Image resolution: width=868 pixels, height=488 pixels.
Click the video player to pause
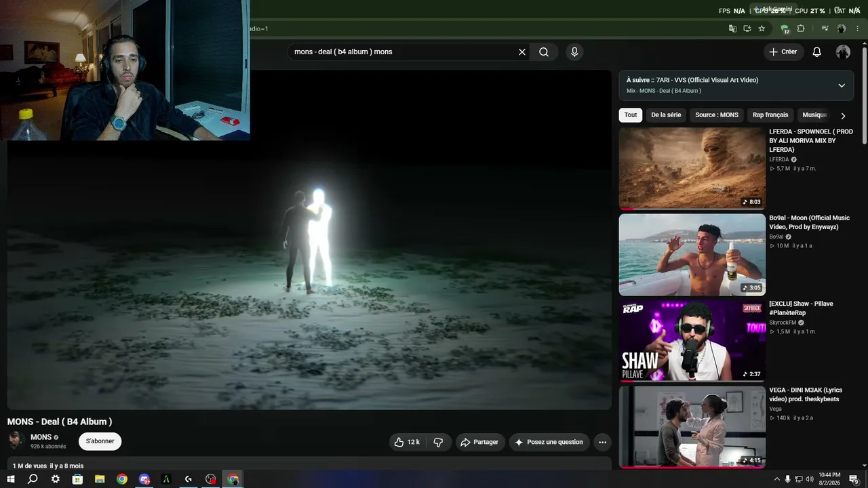(x=309, y=240)
